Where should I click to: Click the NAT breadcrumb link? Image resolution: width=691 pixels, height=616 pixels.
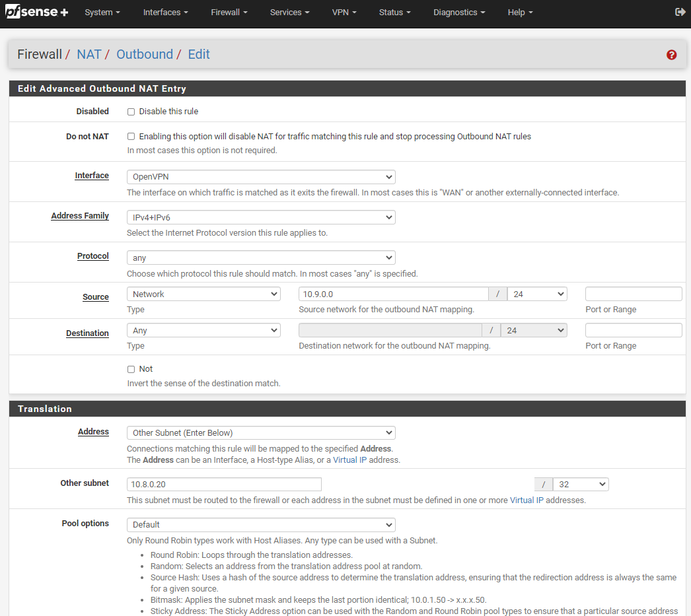(x=89, y=54)
